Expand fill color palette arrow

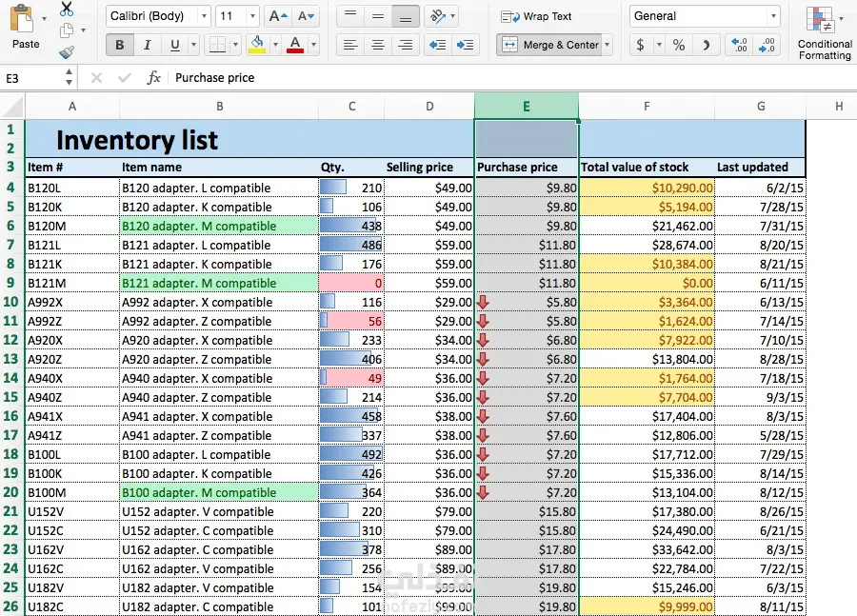point(275,45)
